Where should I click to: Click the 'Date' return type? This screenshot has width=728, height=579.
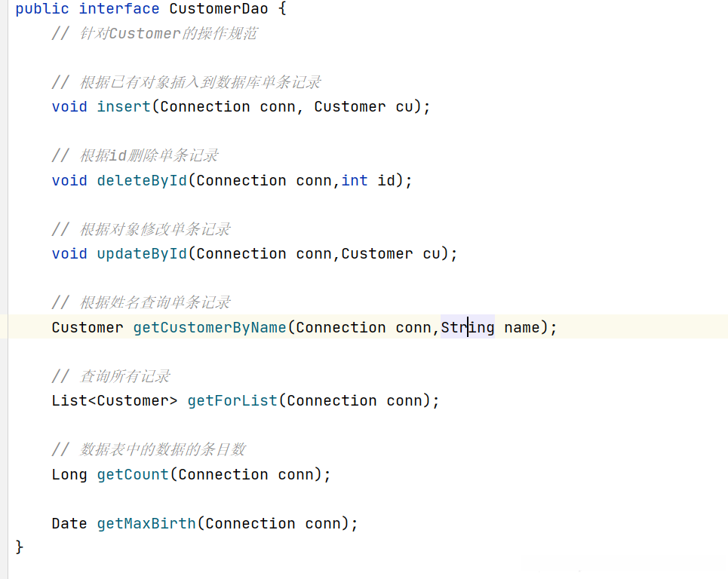[x=69, y=524]
